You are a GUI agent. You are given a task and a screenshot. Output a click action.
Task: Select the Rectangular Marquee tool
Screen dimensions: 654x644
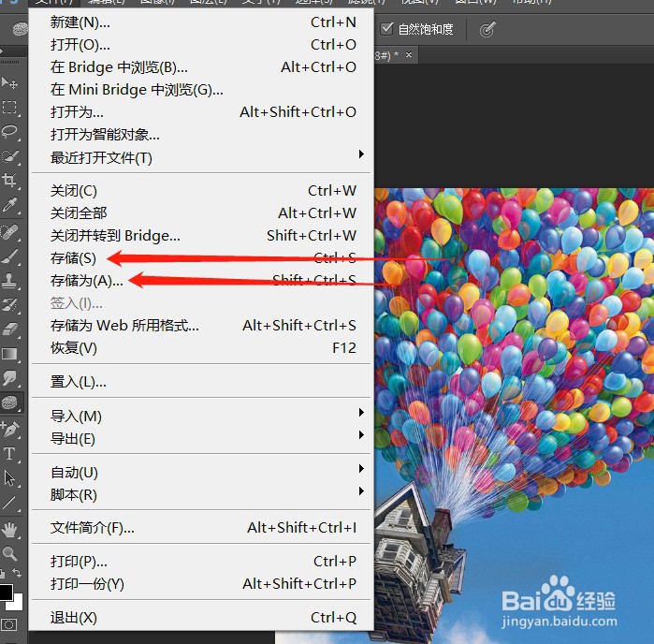(x=9, y=108)
